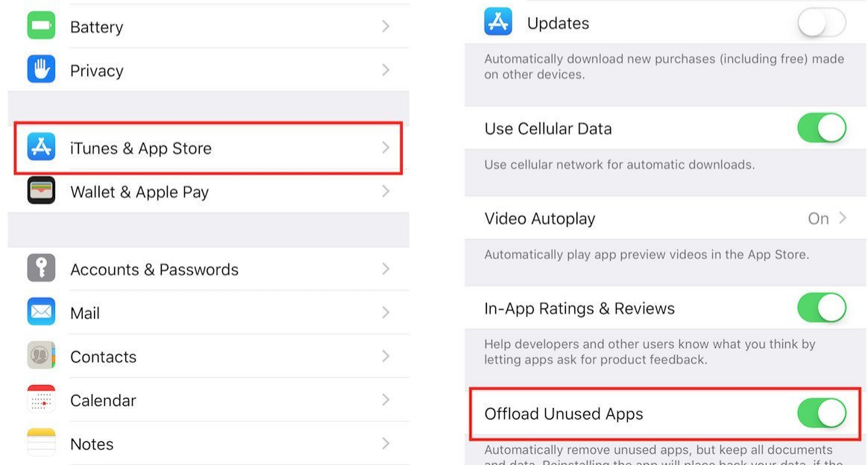Tap the chevron on the Notes row
Image resolution: width=868 pixels, height=465 pixels.
pos(386,443)
